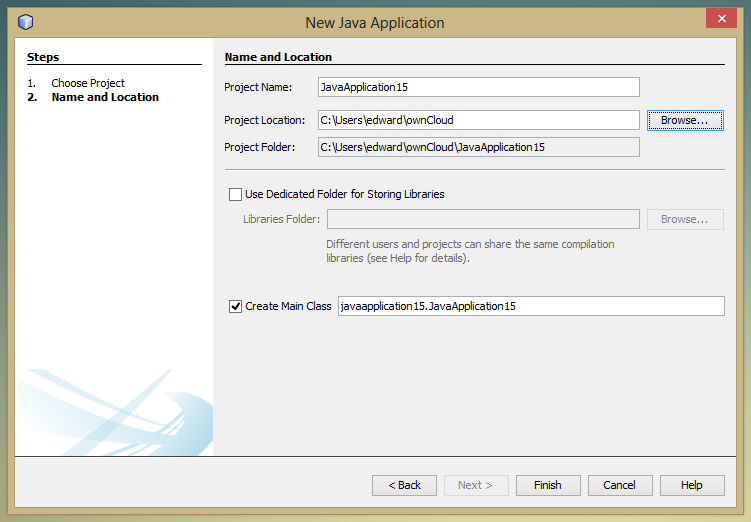Click the Project Name text field
The width and height of the screenshot is (751, 522).
pyautogui.click(x=478, y=87)
